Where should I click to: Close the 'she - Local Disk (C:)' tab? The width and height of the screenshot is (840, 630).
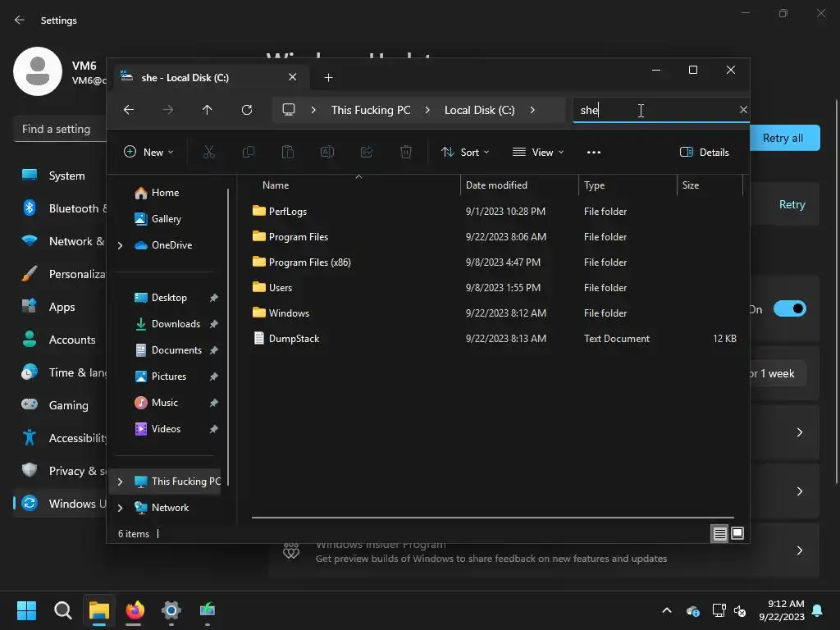(x=293, y=77)
